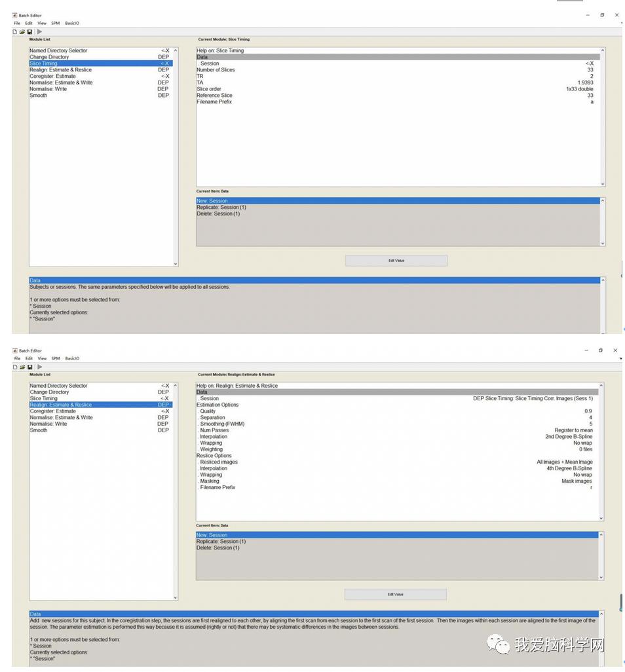Select Smooth module in lower module list

[100, 430]
